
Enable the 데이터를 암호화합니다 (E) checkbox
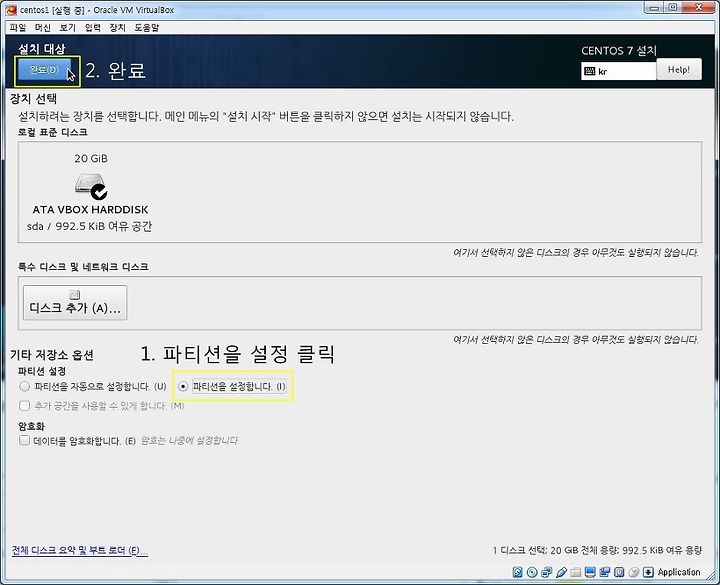[24, 440]
